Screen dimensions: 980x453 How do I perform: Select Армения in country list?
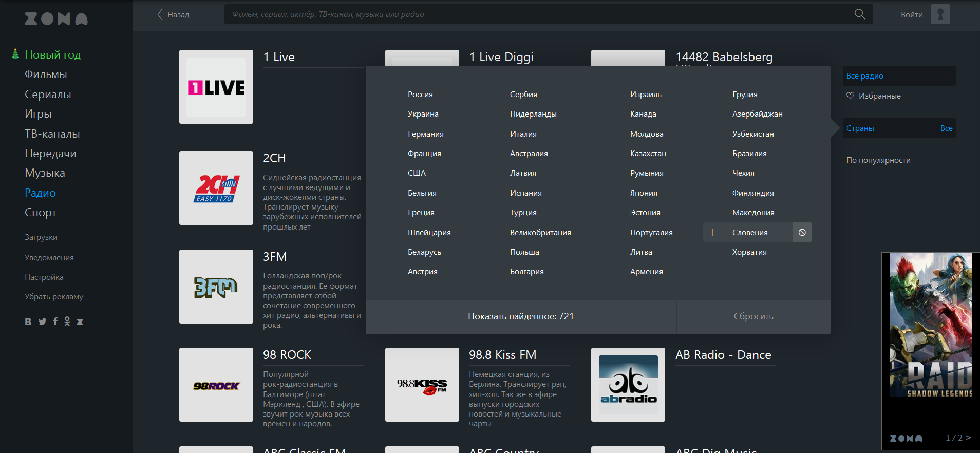(x=646, y=272)
